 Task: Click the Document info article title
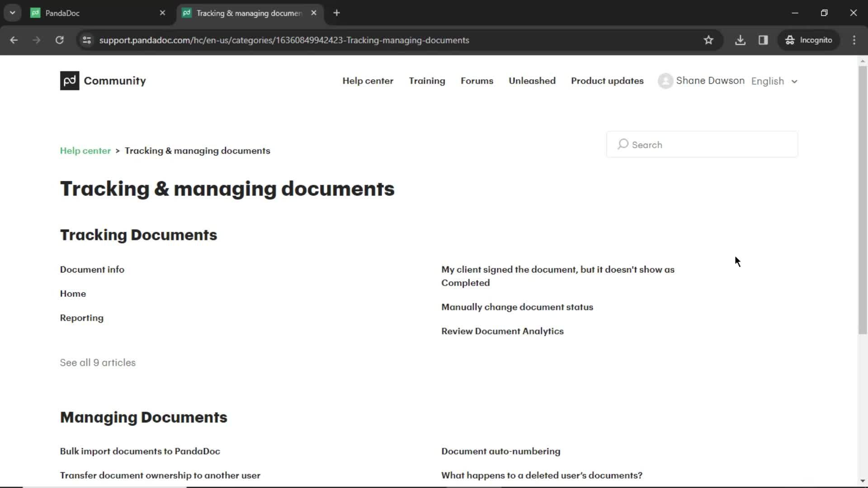pyautogui.click(x=92, y=269)
